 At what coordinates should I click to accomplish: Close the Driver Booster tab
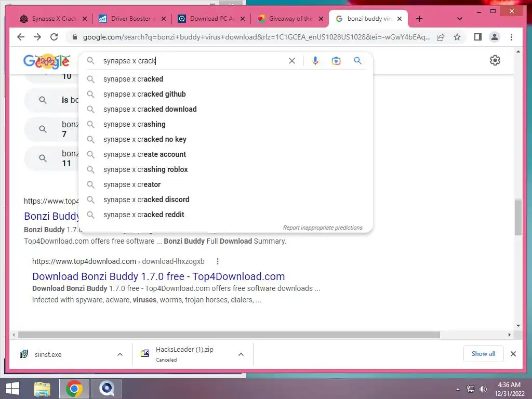(x=164, y=19)
